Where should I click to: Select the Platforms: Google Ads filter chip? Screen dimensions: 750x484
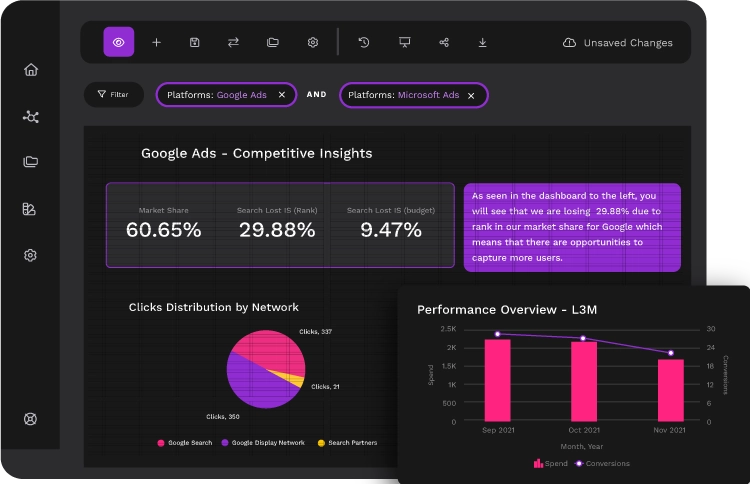226,95
